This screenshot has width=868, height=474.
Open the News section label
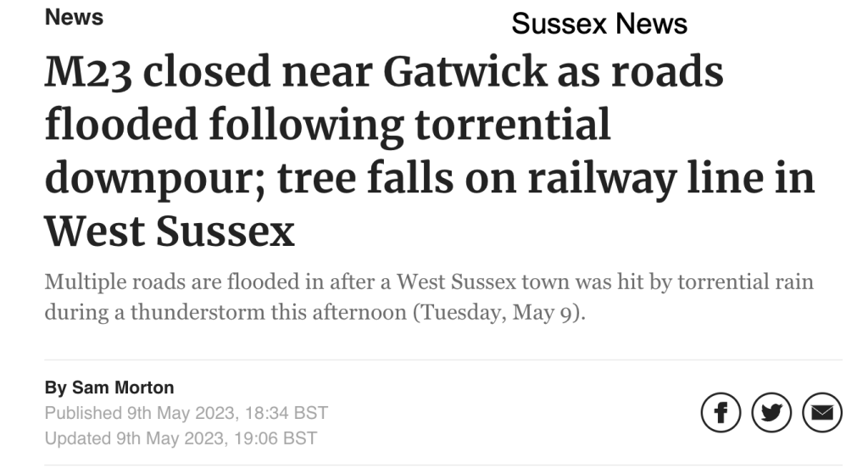point(74,17)
